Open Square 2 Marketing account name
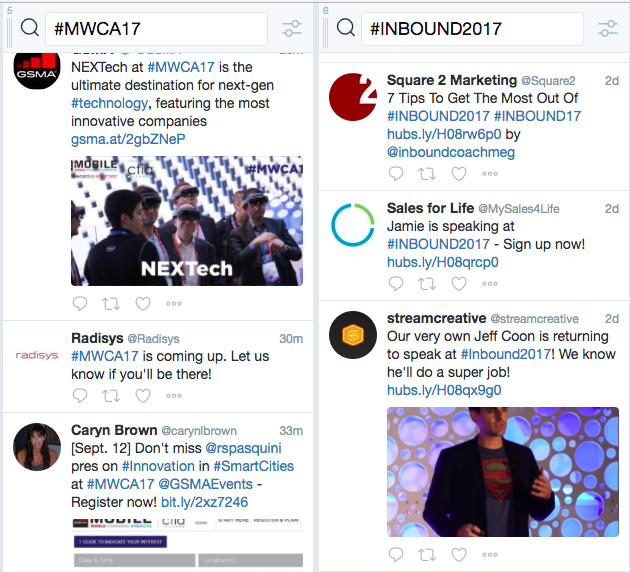Screen dimensions: 630x572 [452, 80]
